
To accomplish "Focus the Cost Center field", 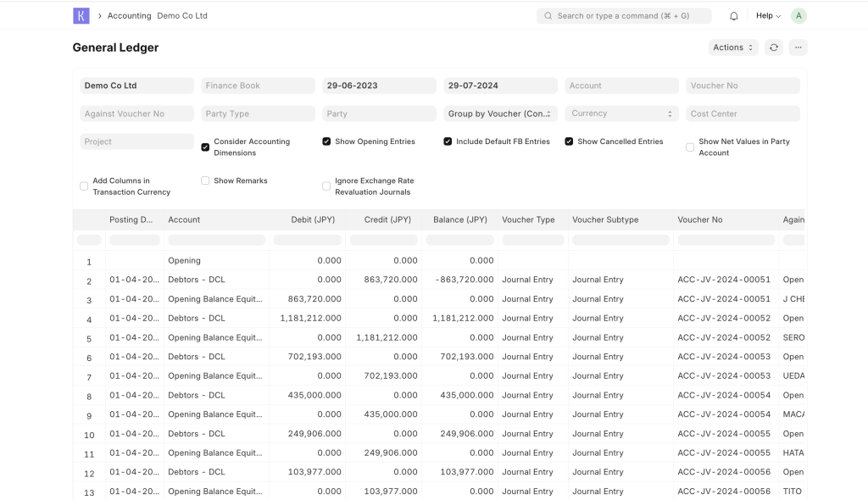I will tap(743, 114).
